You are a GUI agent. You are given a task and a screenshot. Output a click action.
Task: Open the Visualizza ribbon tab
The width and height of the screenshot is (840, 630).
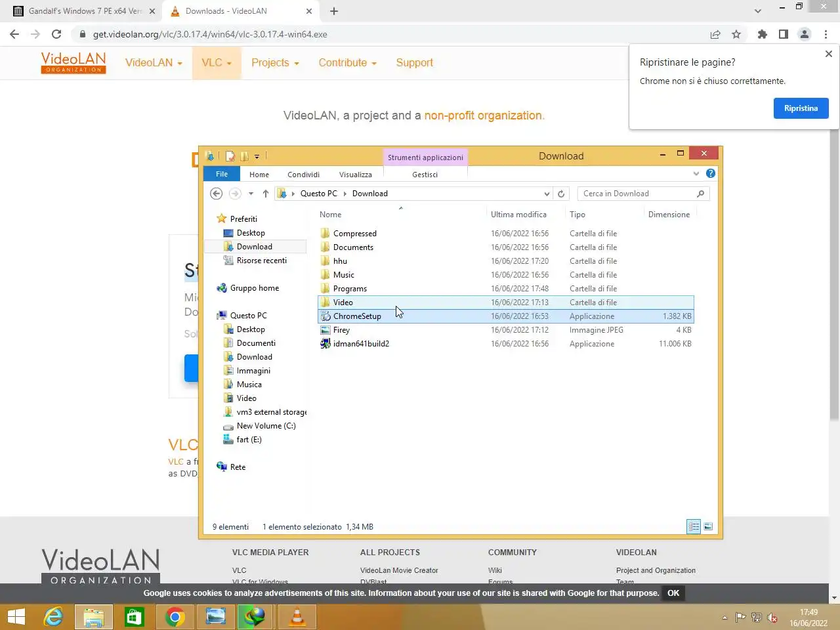(x=356, y=175)
